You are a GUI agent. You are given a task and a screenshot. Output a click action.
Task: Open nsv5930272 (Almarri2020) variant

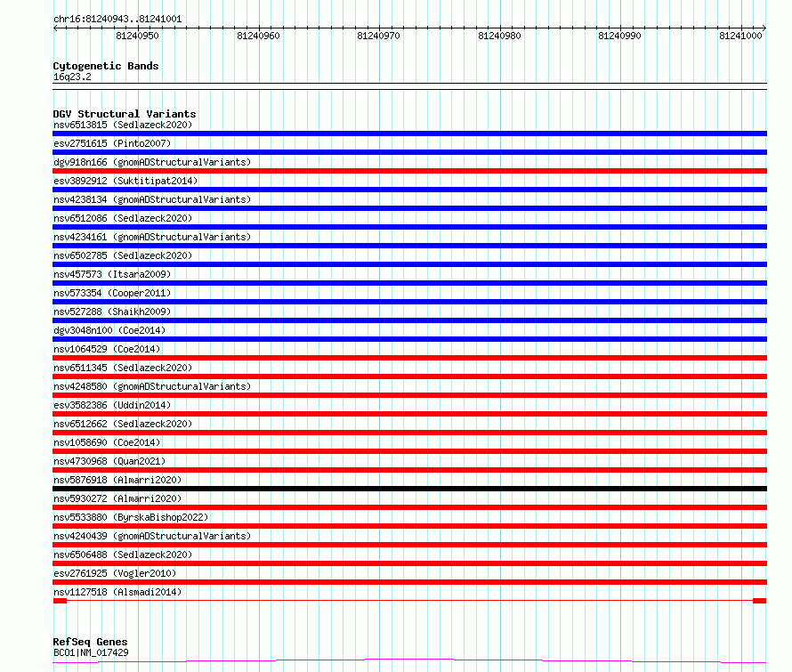click(x=117, y=498)
